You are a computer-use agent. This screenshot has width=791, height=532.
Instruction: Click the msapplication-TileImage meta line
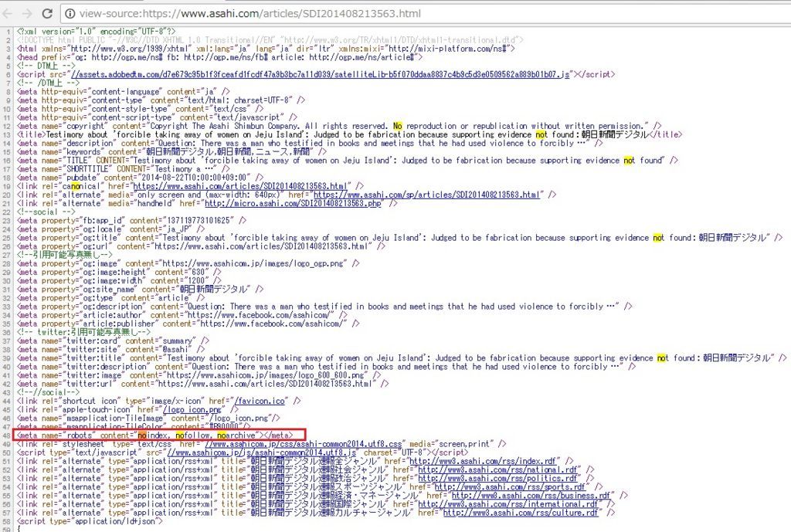148,418
